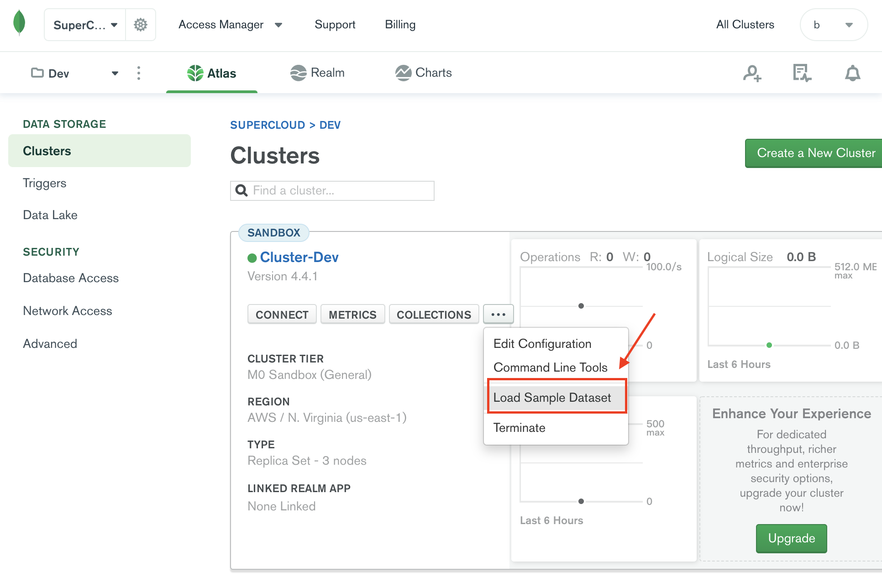Open the user account dropdown
The height and width of the screenshot is (588, 882).
(834, 25)
